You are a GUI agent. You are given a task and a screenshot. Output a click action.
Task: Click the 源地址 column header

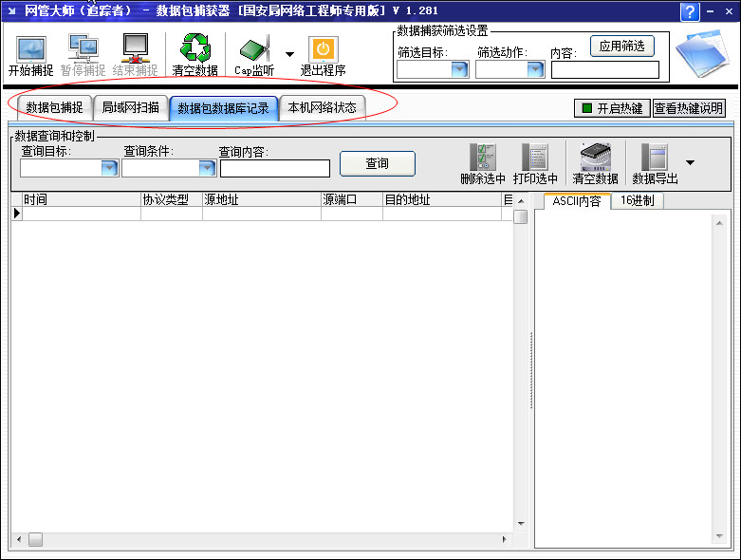click(262, 200)
